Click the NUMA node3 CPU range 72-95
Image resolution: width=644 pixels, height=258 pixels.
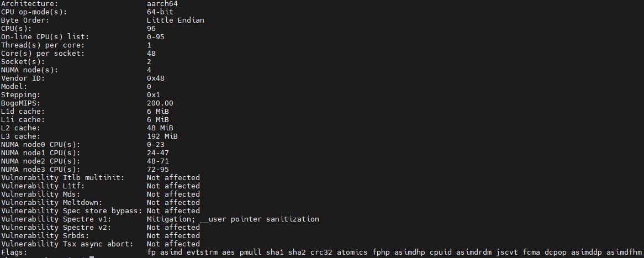click(157, 169)
